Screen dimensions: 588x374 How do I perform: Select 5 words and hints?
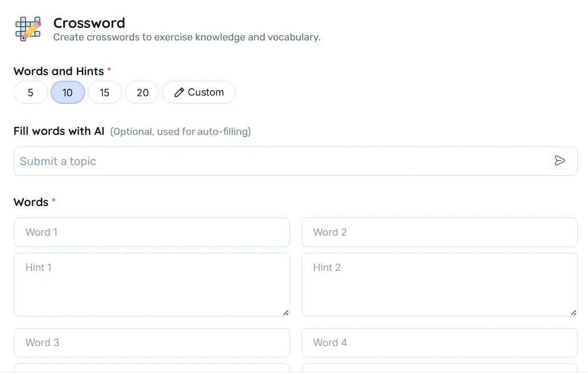point(30,92)
